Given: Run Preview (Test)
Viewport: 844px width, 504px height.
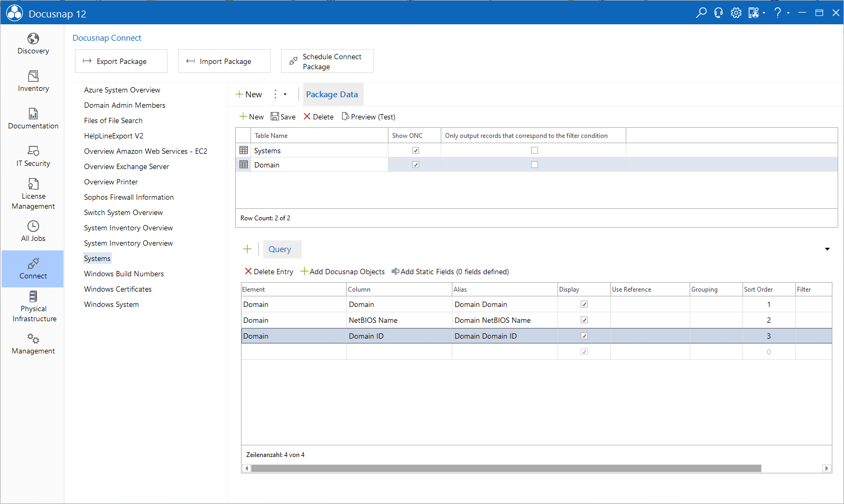Looking at the screenshot, I should pos(368,117).
